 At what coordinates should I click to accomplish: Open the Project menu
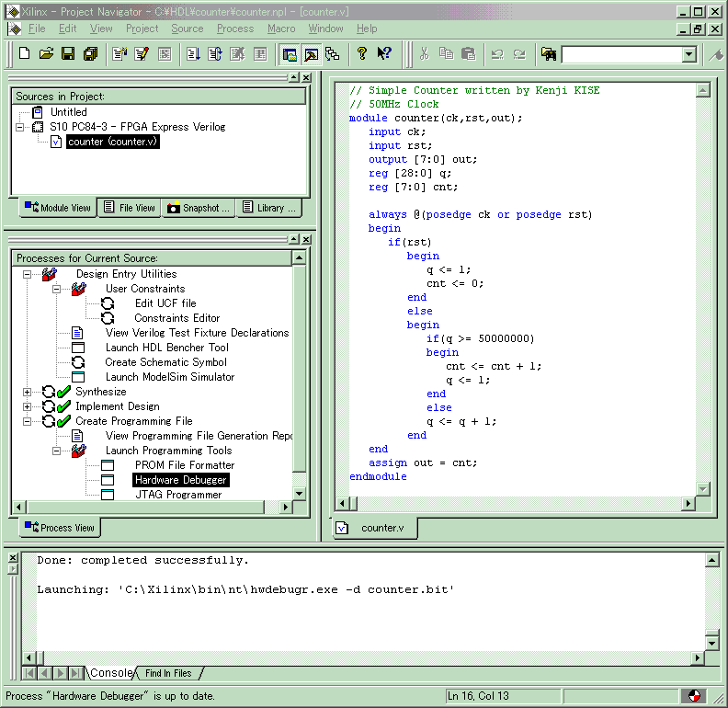click(142, 29)
